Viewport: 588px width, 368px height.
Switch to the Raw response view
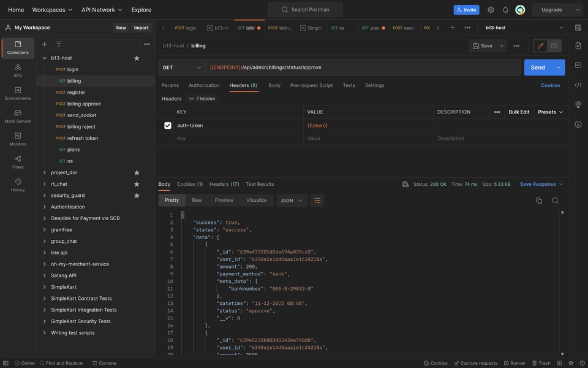197,200
